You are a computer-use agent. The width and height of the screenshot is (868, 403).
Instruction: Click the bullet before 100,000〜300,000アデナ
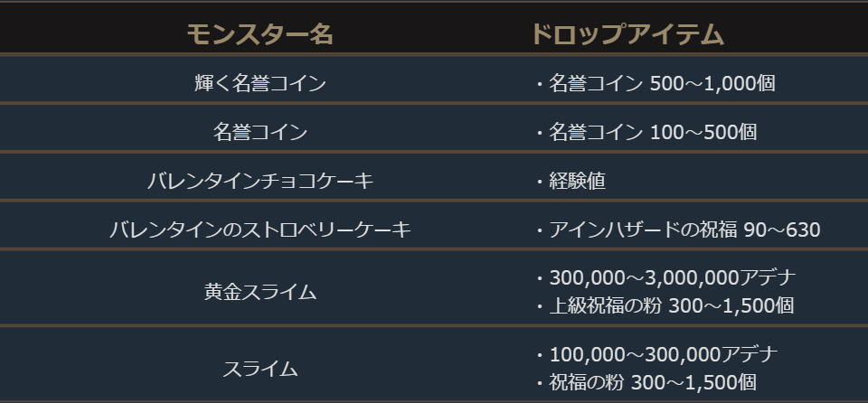[539, 354]
